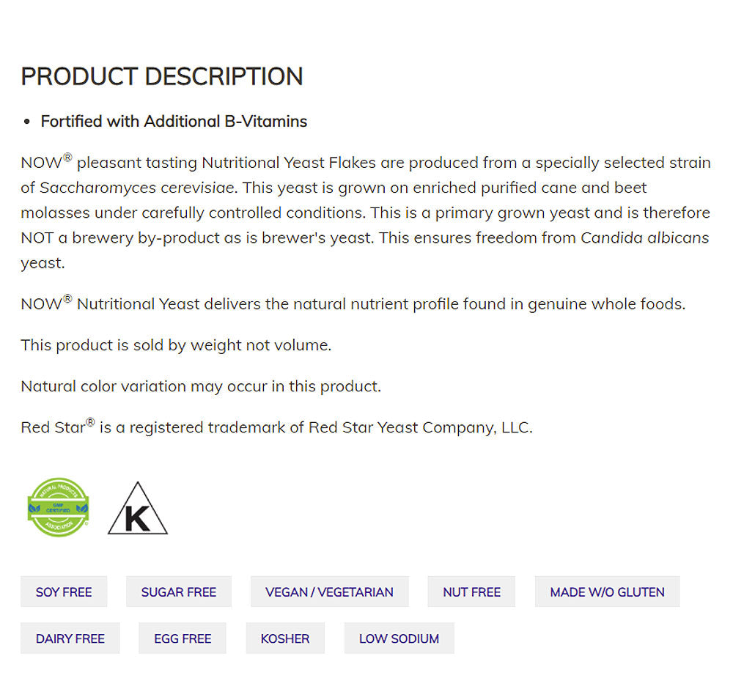Click 'Fortified with Additional B-Vitamins' bullet text

(x=174, y=122)
